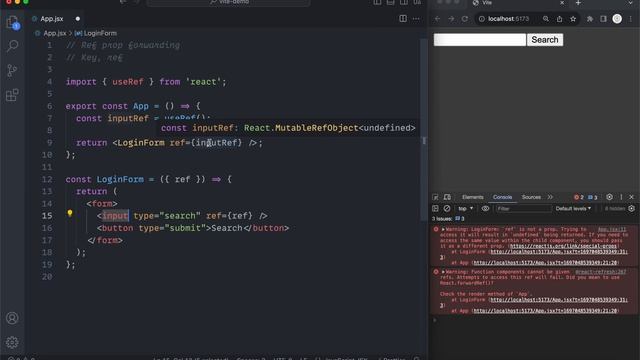This screenshot has width=640, height=360.
Task: Click the Search button on the web page
Action: (x=545, y=40)
